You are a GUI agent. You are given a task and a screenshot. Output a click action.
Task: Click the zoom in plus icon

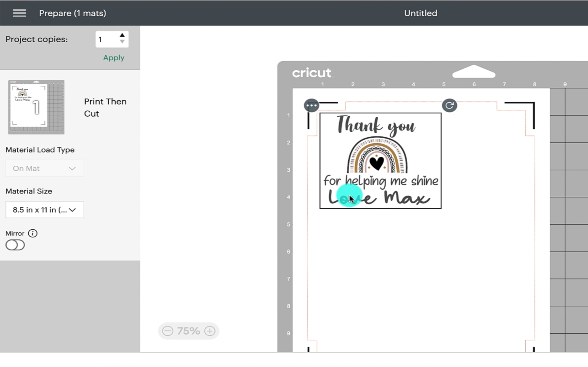pyautogui.click(x=210, y=331)
